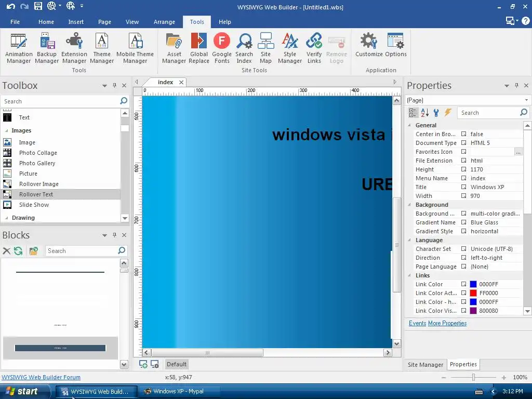Delete block with the X icon
This screenshot has width=532, height=399.
(x=6, y=251)
